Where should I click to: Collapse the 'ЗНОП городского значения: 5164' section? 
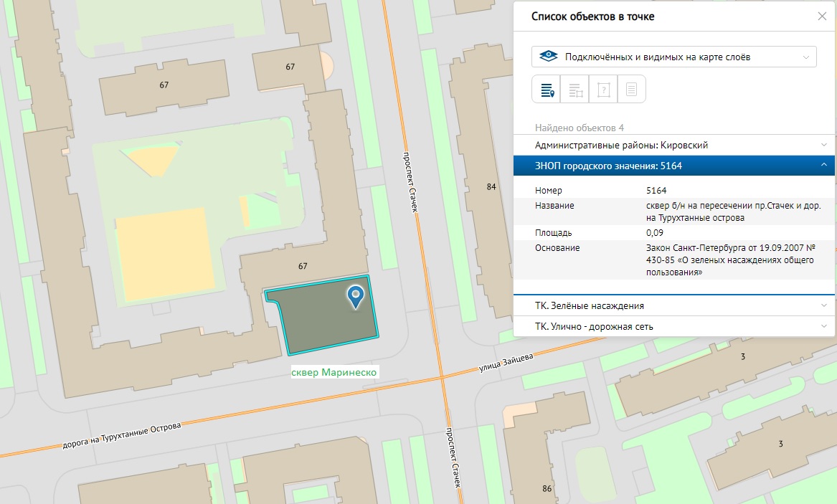[x=824, y=166]
